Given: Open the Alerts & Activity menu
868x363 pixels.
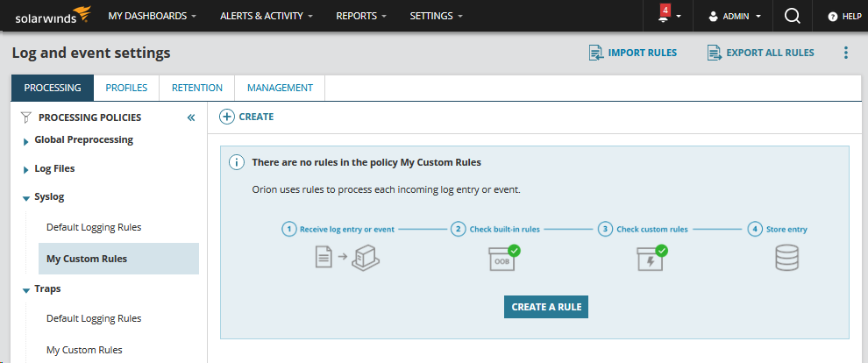Looking at the screenshot, I should (267, 16).
